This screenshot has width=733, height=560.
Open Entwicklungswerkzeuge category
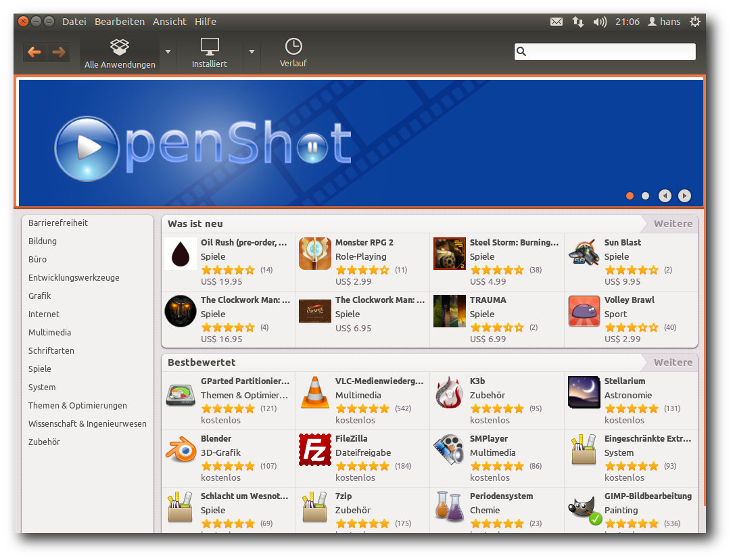point(74,278)
